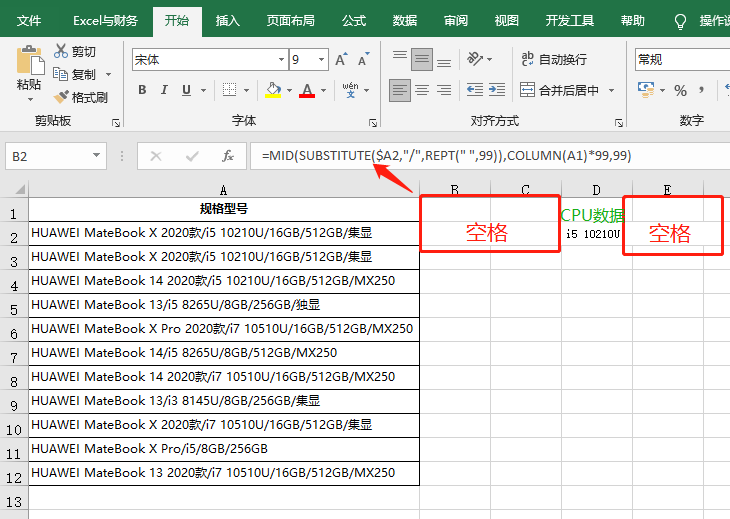Select cell A11 HUAWEI MateBook X Pro/i5/8GB/256GB

(224, 449)
